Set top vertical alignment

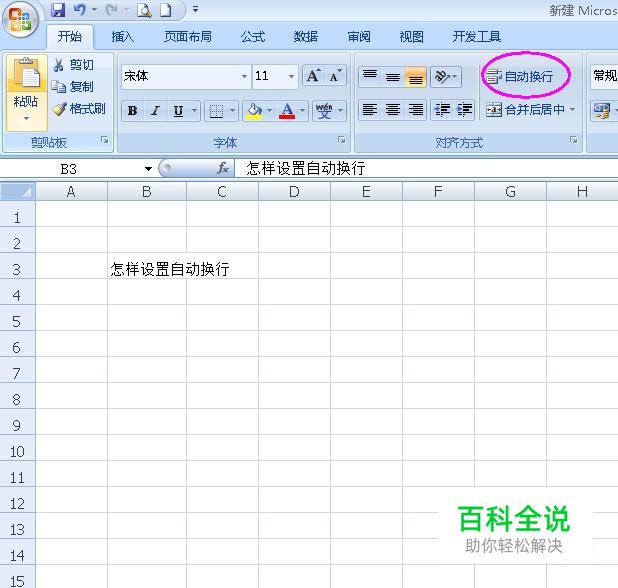point(370,76)
